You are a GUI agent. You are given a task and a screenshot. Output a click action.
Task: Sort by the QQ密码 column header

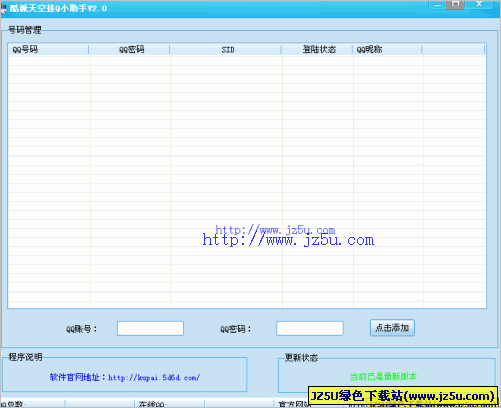click(x=129, y=50)
